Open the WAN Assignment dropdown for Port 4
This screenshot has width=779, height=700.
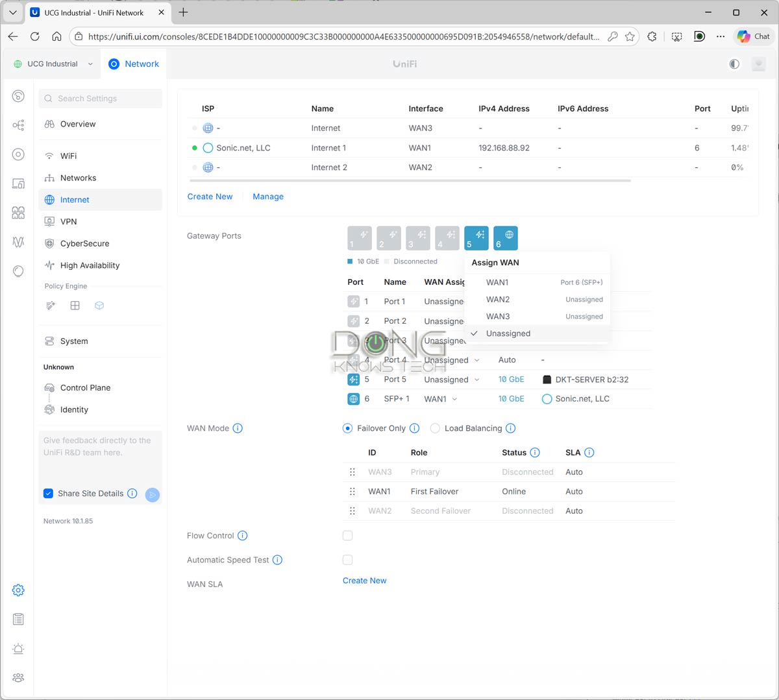pos(452,359)
